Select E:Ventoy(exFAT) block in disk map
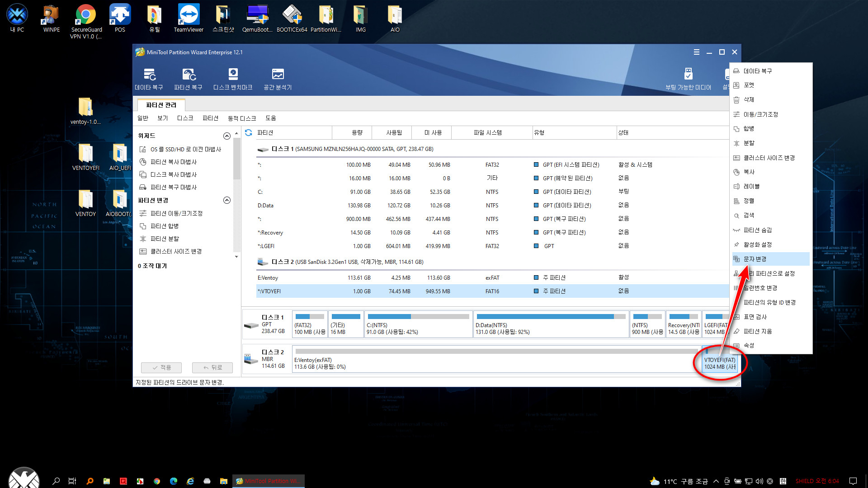The height and width of the screenshot is (488, 868). pyautogui.click(x=496, y=359)
